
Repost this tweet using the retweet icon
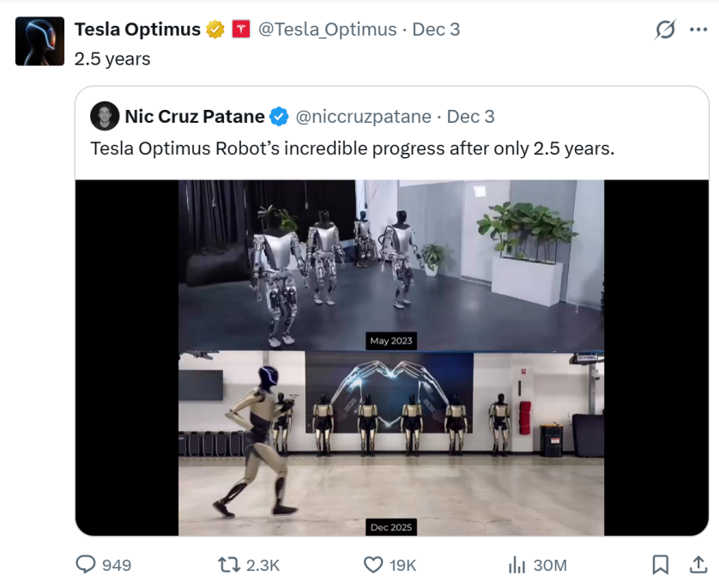pyautogui.click(x=228, y=565)
